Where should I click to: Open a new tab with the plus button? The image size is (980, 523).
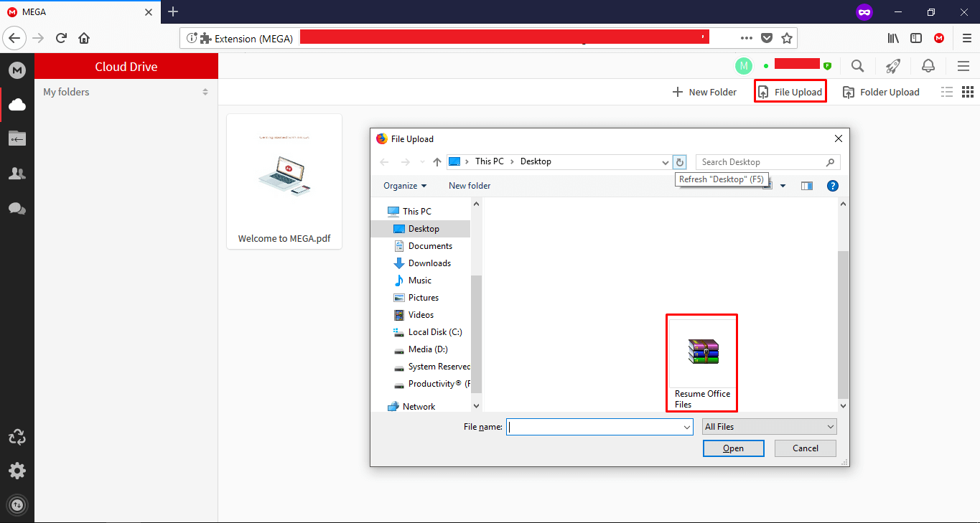[173, 11]
